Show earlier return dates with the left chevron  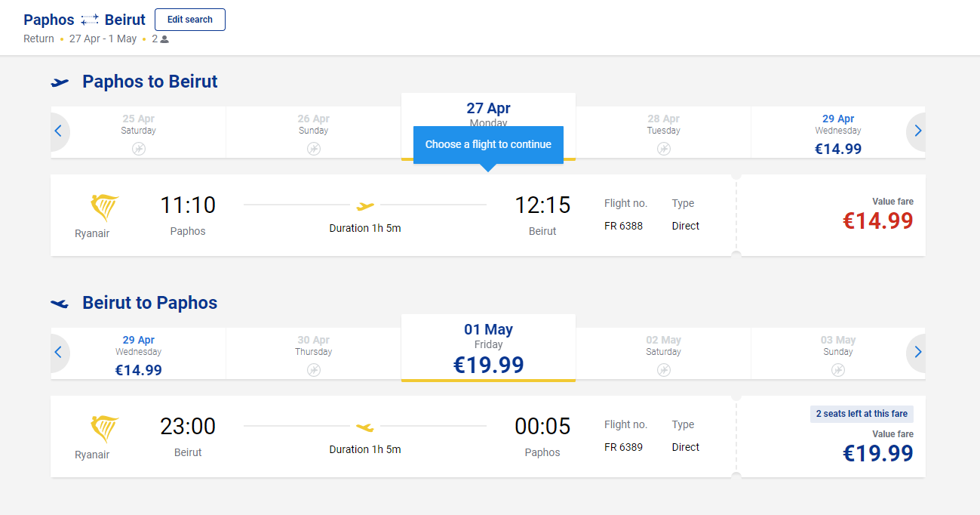coord(58,353)
